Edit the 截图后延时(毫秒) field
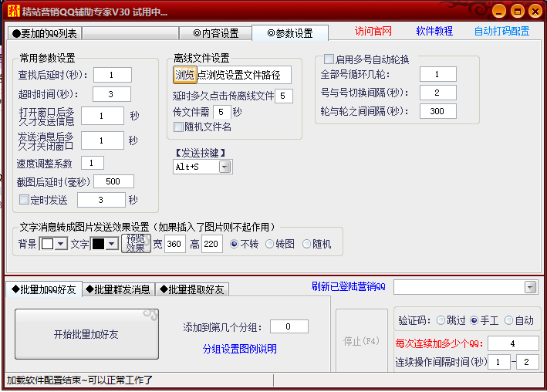Image resolution: width=547 pixels, height=392 pixels. (113, 181)
